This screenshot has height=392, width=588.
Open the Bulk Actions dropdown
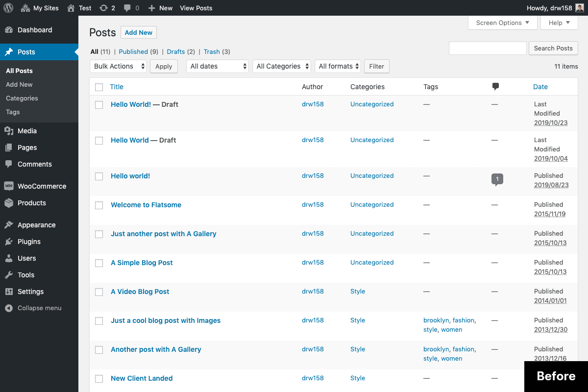pyautogui.click(x=118, y=66)
